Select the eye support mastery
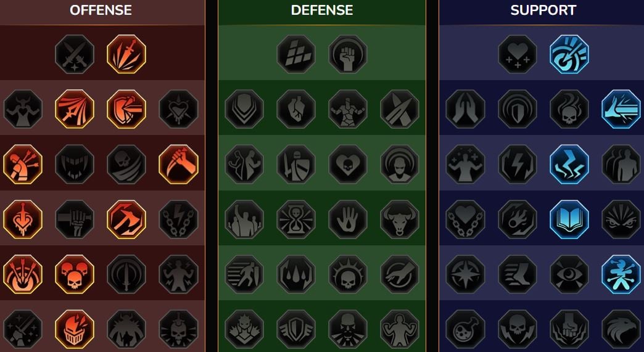 point(569,274)
